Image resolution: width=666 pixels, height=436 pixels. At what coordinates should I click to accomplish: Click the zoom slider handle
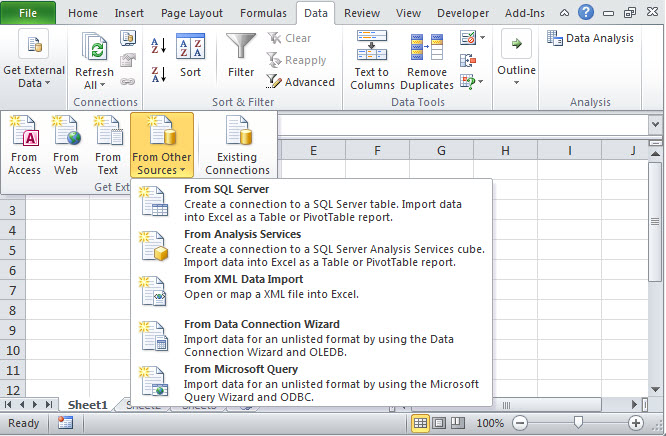578,422
